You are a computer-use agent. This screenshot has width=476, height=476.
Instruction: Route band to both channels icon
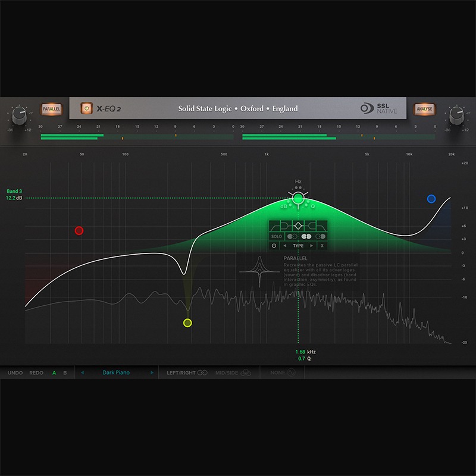click(x=306, y=236)
